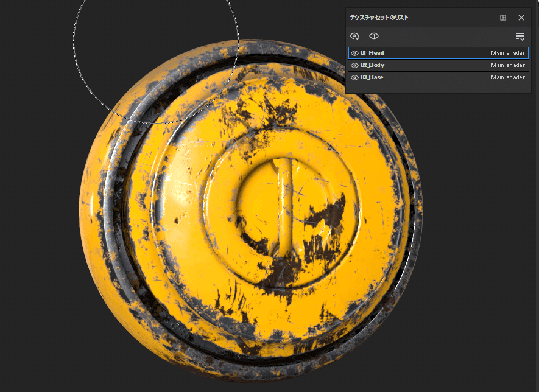Open Main shader for 03_Base

(x=508, y=77)
